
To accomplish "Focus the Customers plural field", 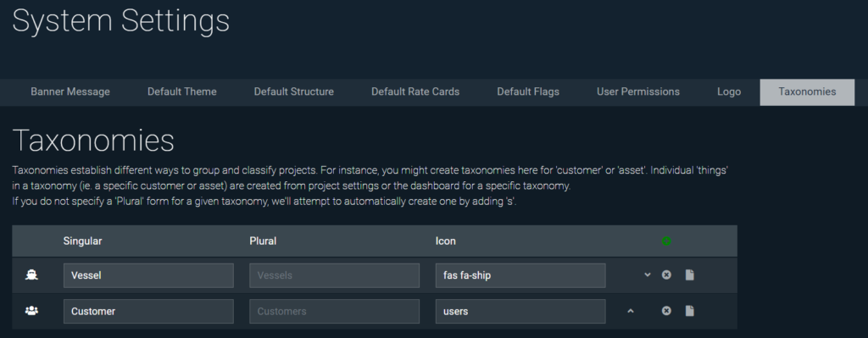I will pyautogui.click(x=334, y=311).
